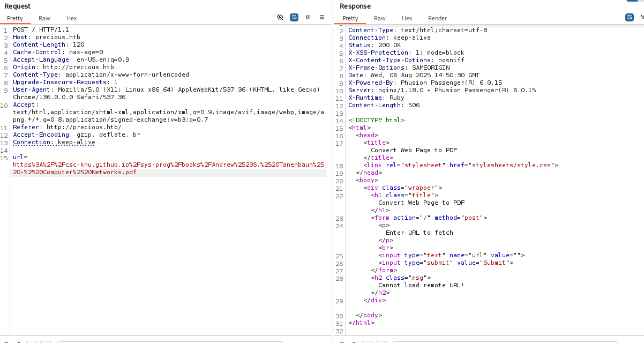The width and height of the screenshot is (644, 343).
Task: Click the 'Origin: http://precious.htb' header
Action: (x=64, y=68)
